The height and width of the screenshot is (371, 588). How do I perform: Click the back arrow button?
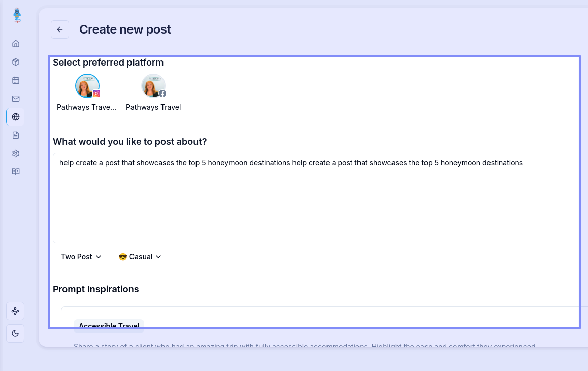click(x=60, y=29)
